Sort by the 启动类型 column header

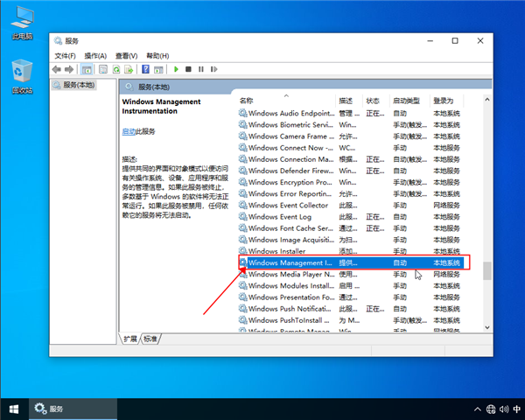click(406, 101)
